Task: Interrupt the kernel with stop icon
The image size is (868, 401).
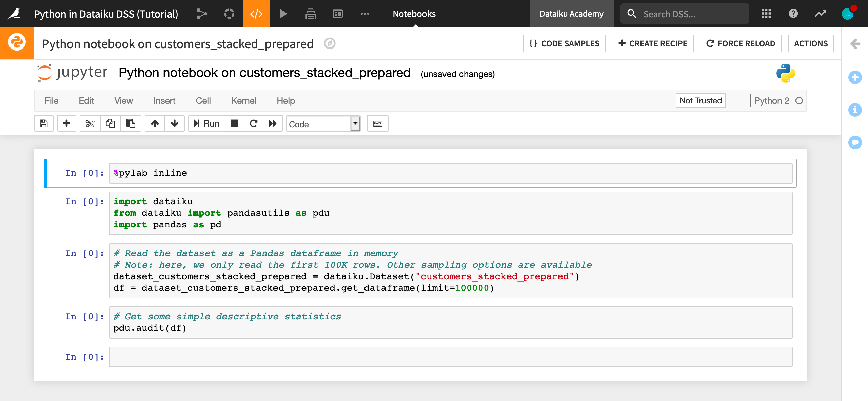Action: (x=234, y=123)
